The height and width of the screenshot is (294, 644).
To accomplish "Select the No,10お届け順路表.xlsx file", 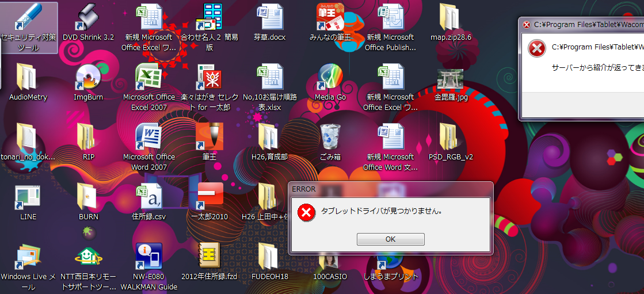I will (x=270, y=87).
